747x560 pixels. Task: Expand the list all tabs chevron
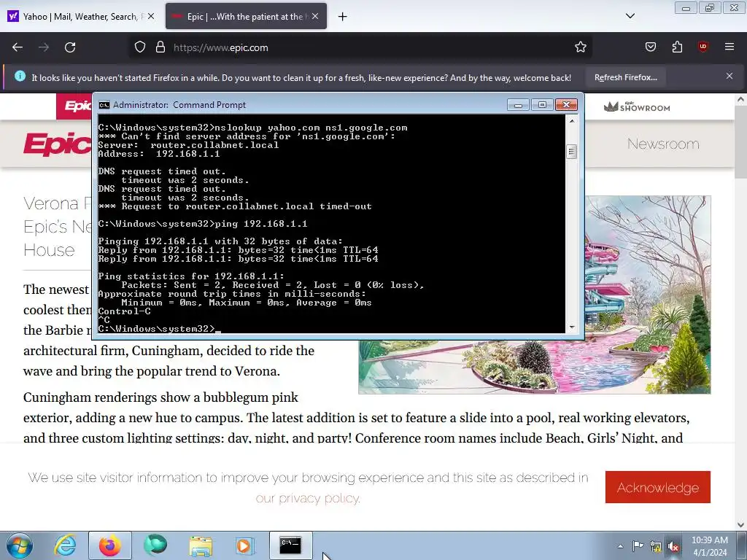[x=630, y=16]
